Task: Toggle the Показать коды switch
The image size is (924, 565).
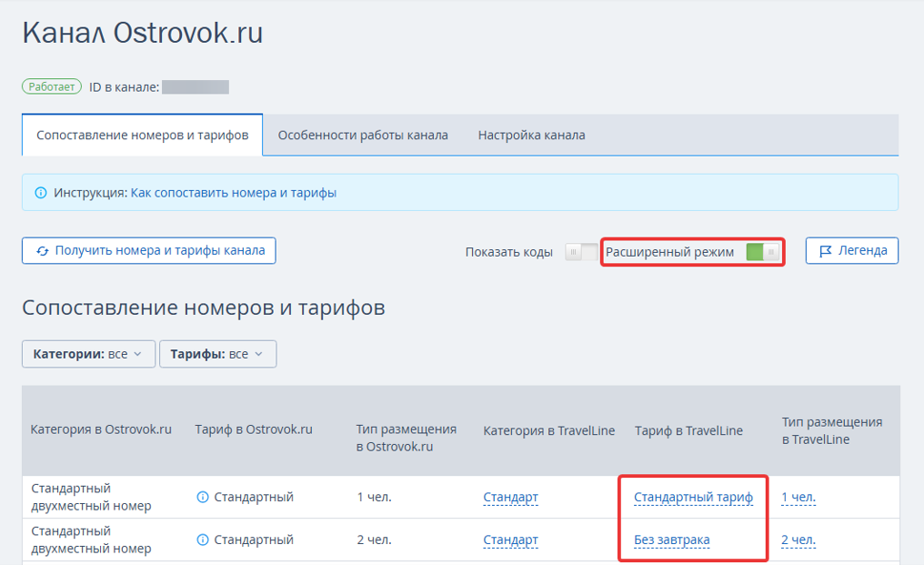Action: 581,252
